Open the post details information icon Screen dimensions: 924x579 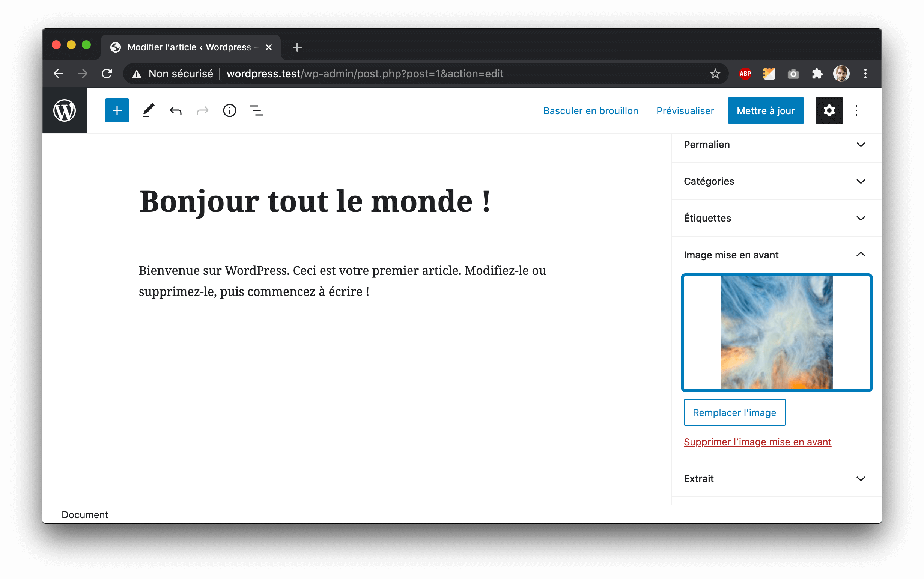click(229, 110)
